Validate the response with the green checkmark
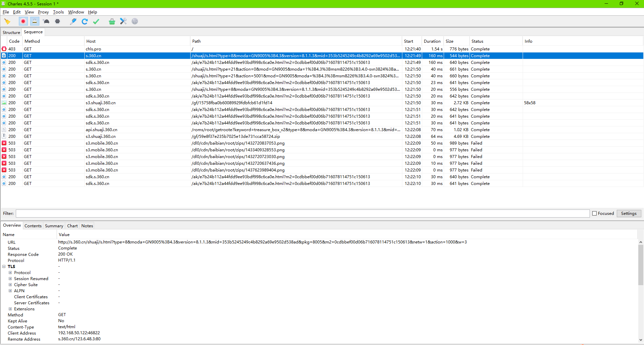 click(x=96, y=22)
